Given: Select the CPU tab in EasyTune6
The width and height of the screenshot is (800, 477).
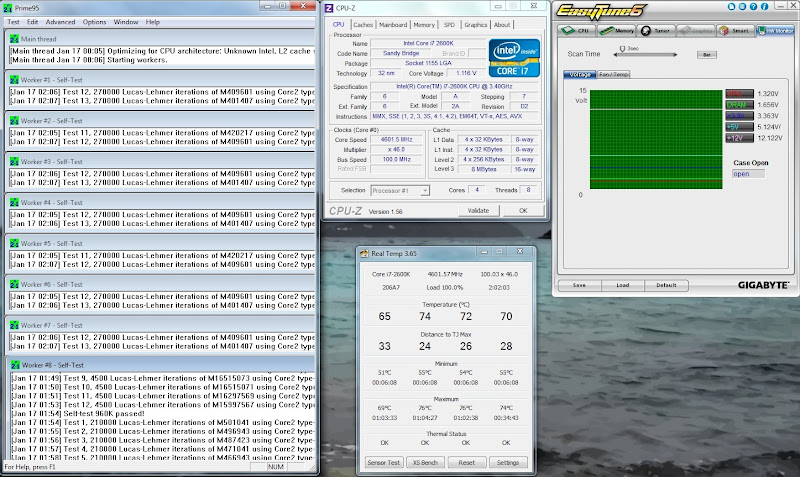Looking at the screenshot, I should [x=576, y=31].
